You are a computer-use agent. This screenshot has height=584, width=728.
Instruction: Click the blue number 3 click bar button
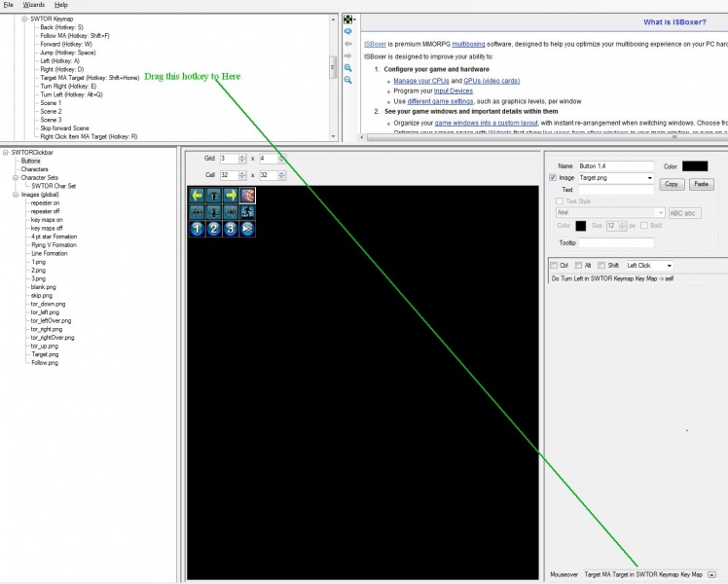pyautogui.click(x=231, y=229)
